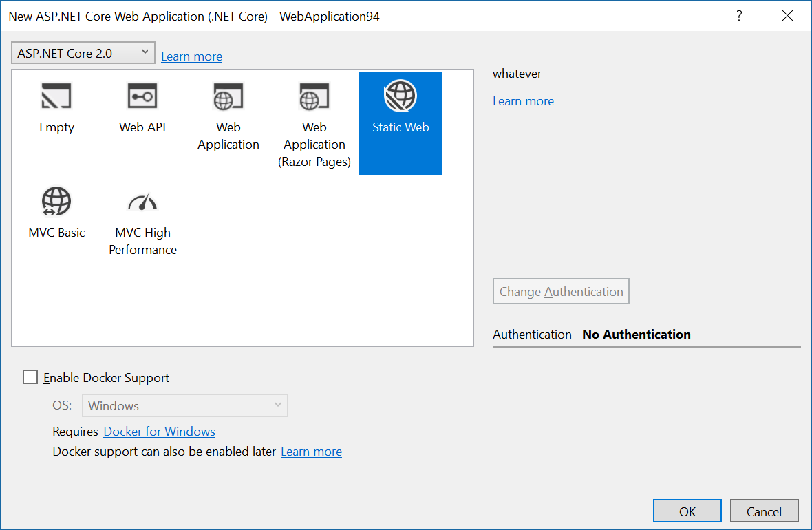
Task: Pick the MVC High Performance template icon
Action: pos(142,202)
